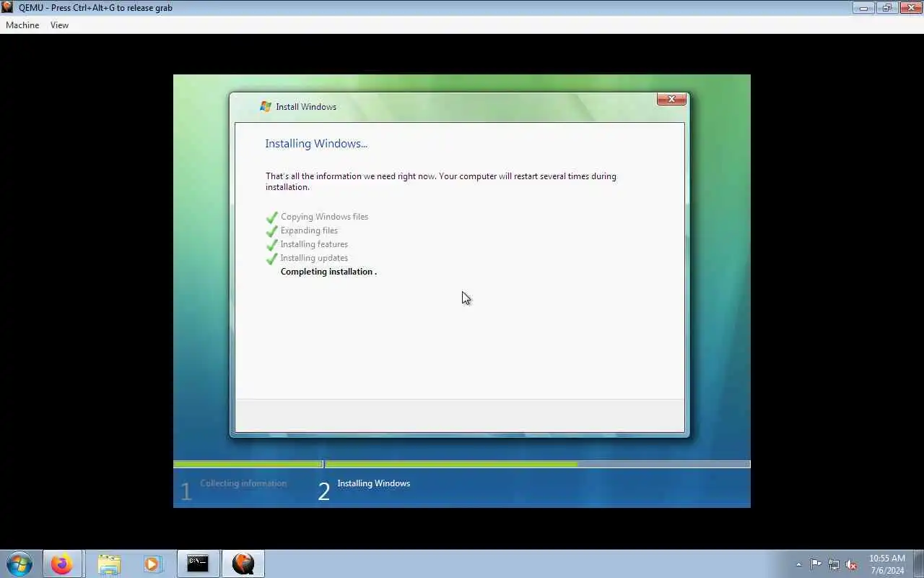Open the Windows Start menu
Image resolution: width=924 pixels, height=578 pixels.
[19, 564]
